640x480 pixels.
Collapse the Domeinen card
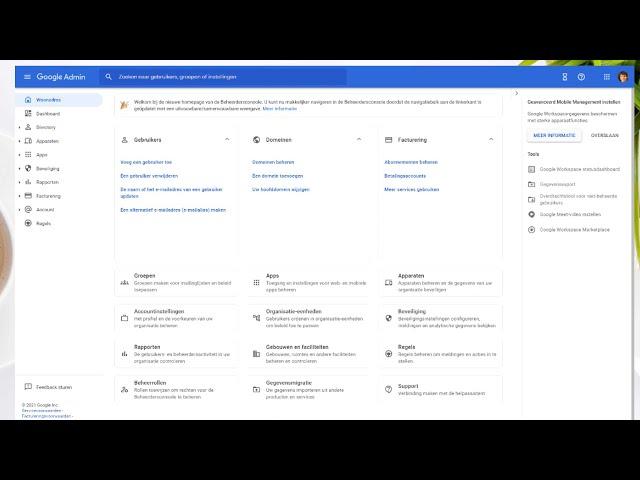[x=359, y=140]
